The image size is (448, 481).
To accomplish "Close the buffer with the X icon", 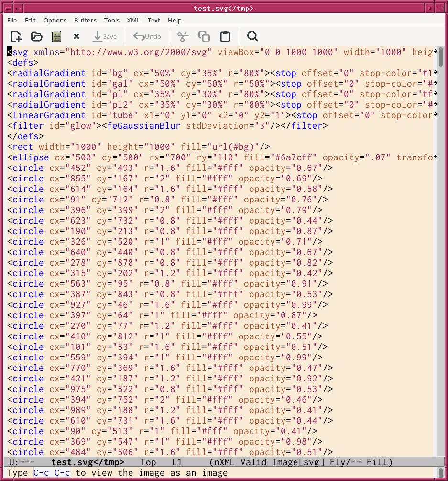I will tap(76, 36).
